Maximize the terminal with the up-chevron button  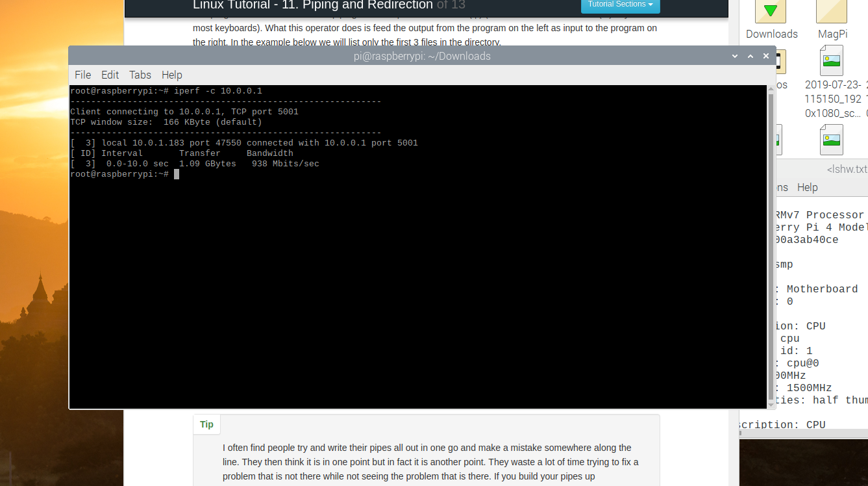(750, 57)
